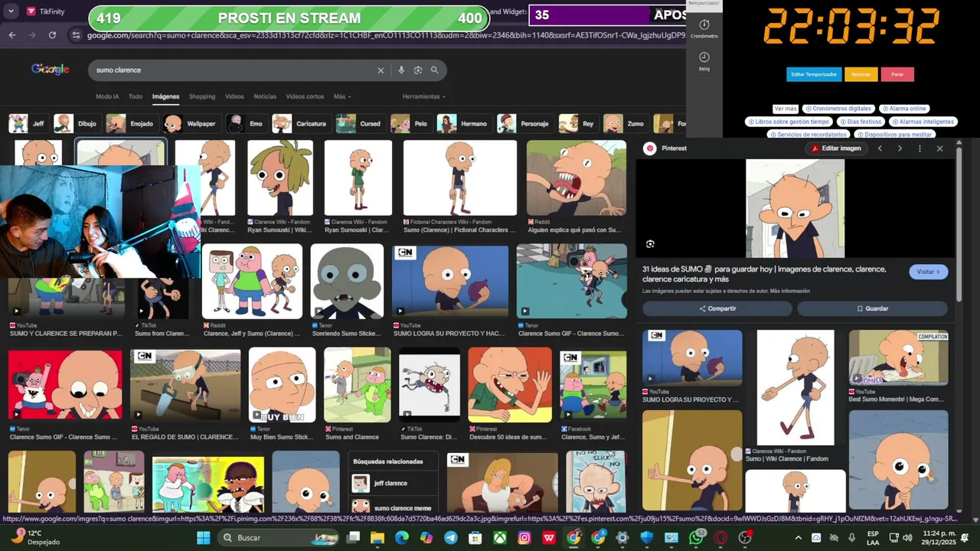Open three-dot menu in preview panel
Screen dimensions: 980x551
tap(920, 148)
